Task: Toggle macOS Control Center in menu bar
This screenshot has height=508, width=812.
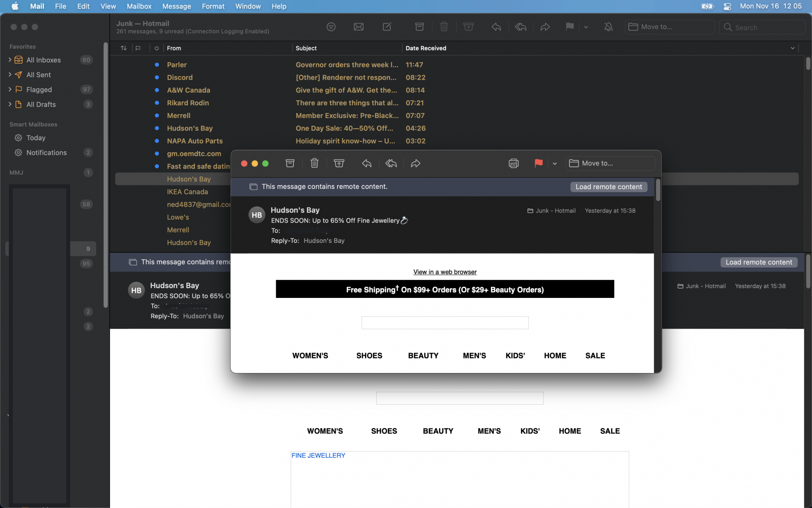Action: pos(727,6)
